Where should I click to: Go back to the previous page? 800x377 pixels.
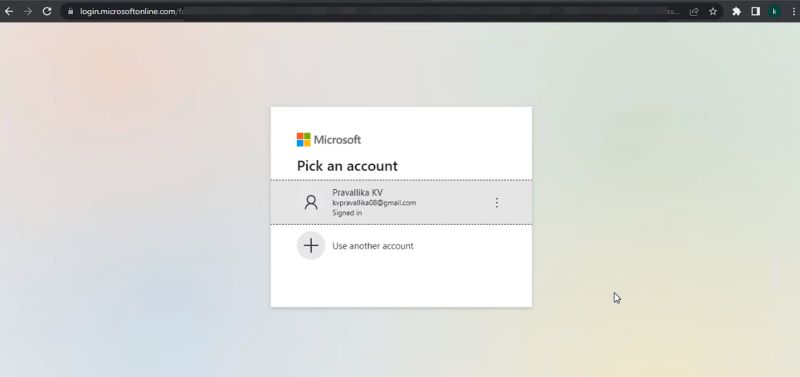(9, 11)
